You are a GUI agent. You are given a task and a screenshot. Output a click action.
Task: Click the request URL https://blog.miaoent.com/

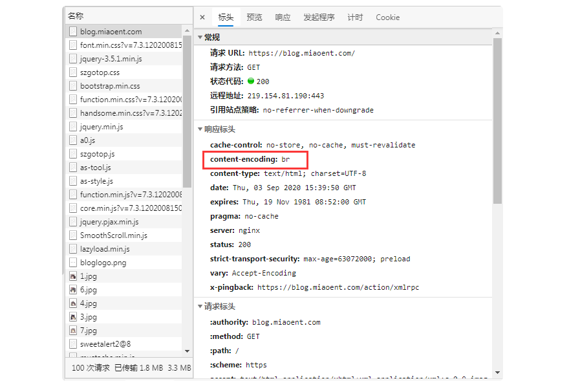point(301,53)
